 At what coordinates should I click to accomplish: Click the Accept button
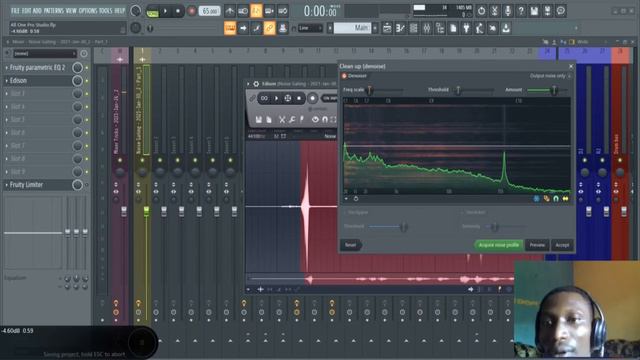pyautogui.click(x=562, y=245)
